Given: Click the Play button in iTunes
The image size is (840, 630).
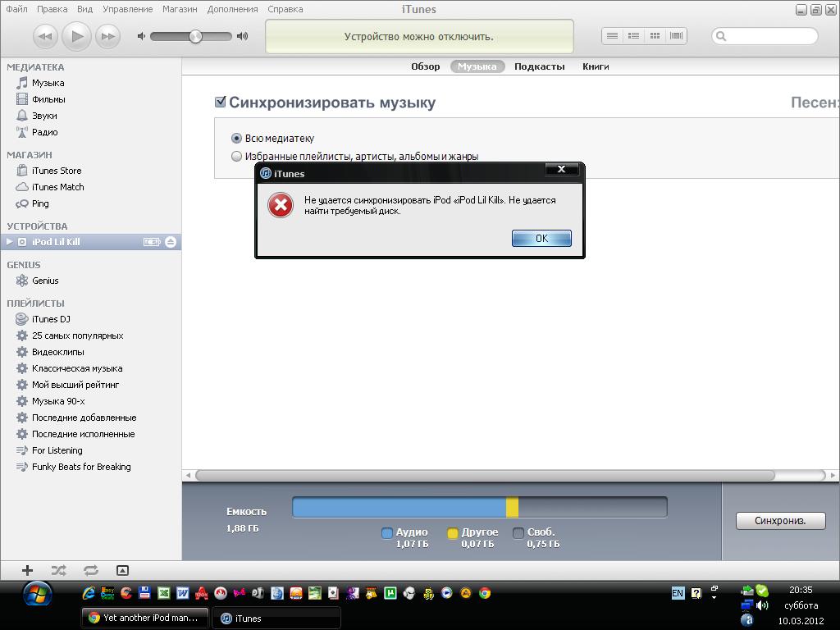Looking at the screenshot, I should [x=76, y=36].
